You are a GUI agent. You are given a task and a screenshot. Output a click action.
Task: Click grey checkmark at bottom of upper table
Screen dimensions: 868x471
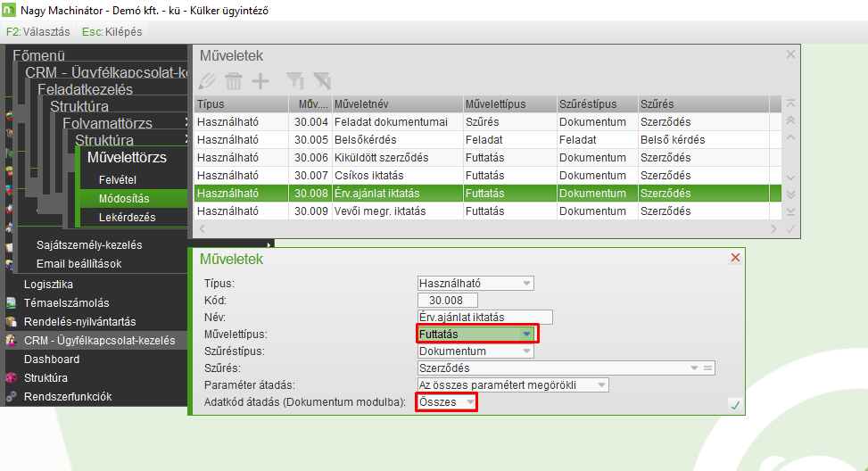[790, 228]
